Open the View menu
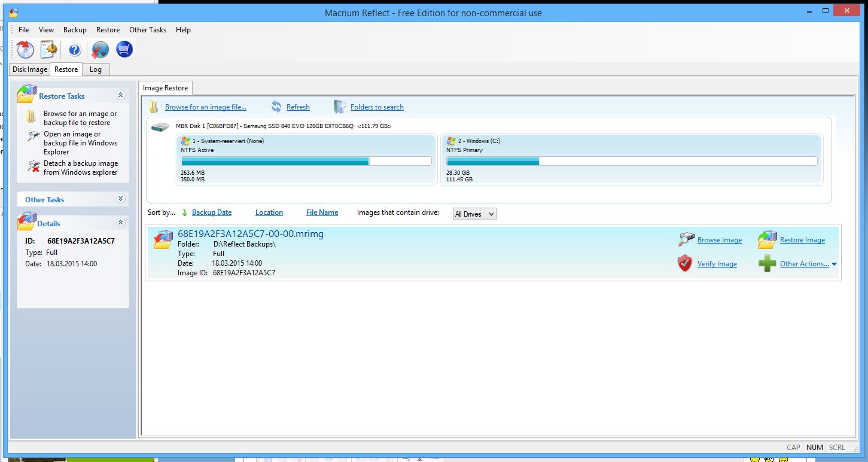The width and height of the screenshot is (868, 462). click(46, 29)
